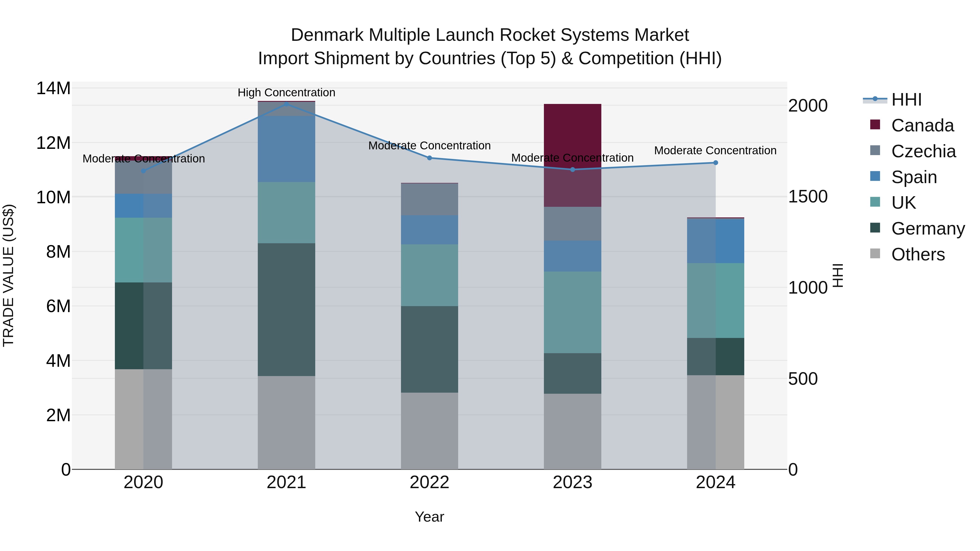Click the 6M left axis tick
Screen dimensions: 980x551
click(58, 306)
